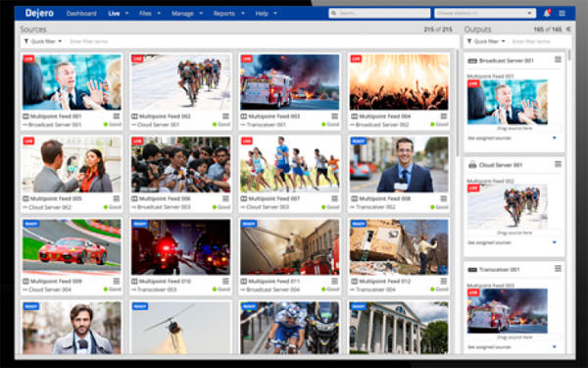This screenshot has width=588, height=368.
Task: Open menu icon for Multipoint Feed 010
Action: pyautogui.click(x=225, y=282)
